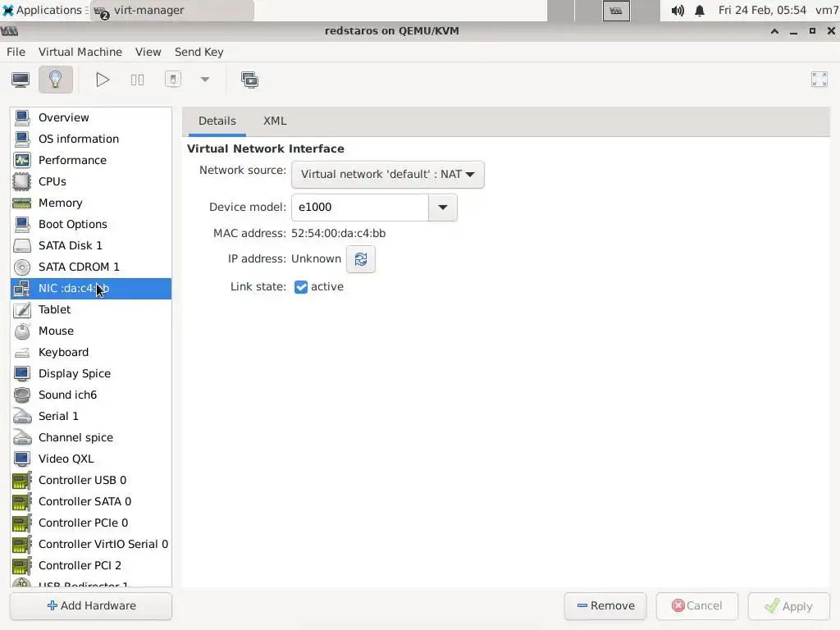Open Memory settings

click(91, 203)
